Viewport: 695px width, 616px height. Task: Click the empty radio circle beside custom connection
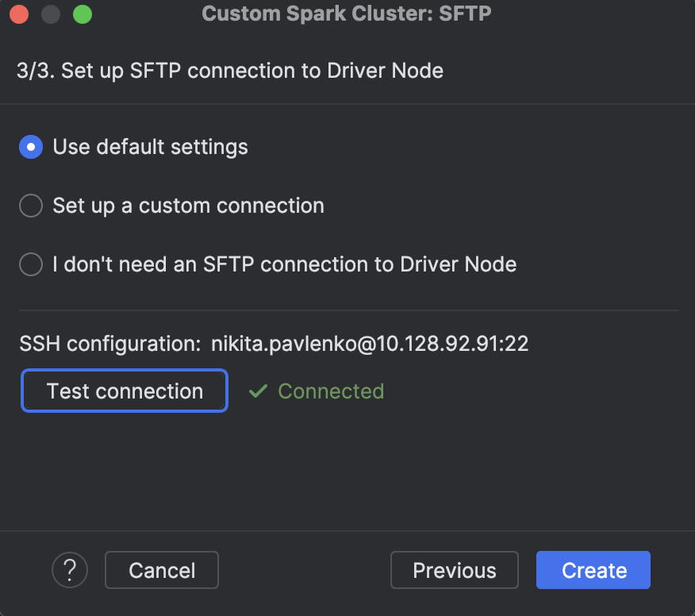29,206
